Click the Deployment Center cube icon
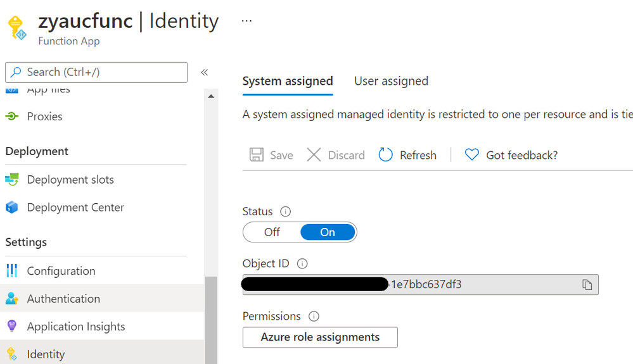 (x=11, y=208)
